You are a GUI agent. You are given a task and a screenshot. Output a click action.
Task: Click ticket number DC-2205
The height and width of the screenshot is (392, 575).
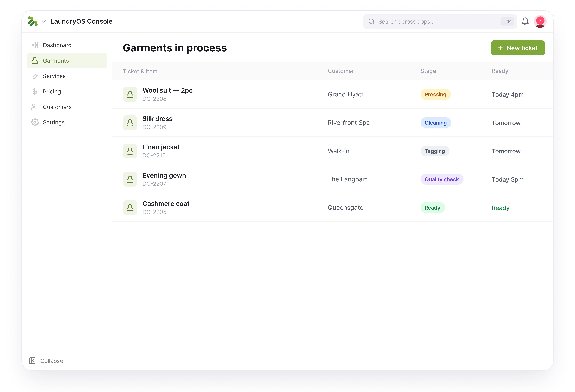154,212
